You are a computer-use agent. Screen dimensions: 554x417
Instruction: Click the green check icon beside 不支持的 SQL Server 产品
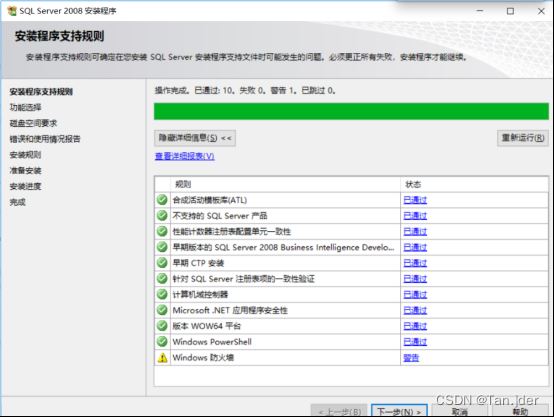[x=162, y=216]
